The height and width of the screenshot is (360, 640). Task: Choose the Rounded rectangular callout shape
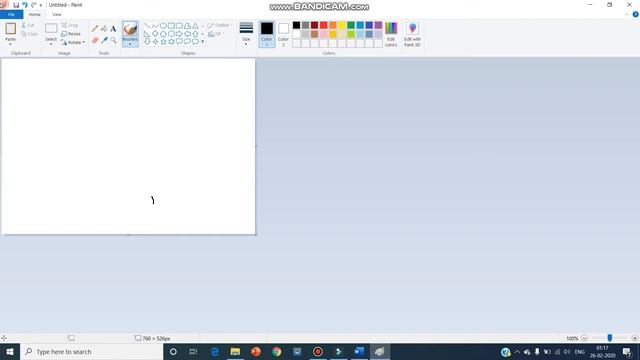coord(179,42)
